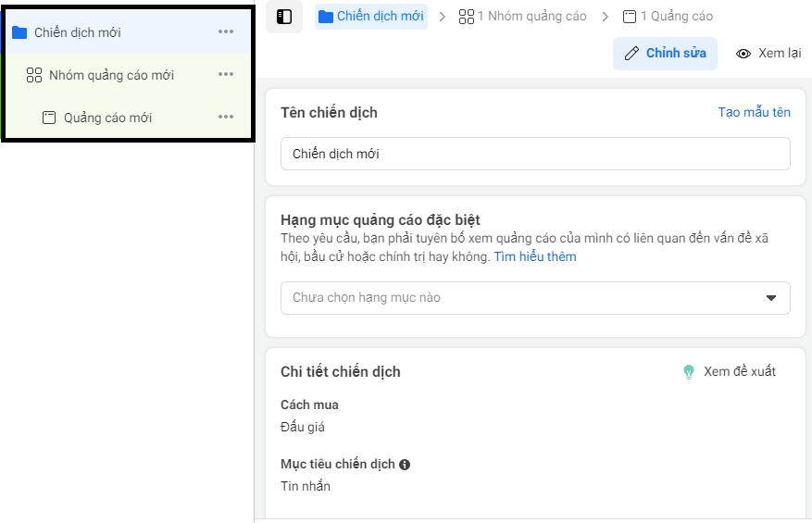Image resolution: width=812 pixels, height=523 pixels.
Task: Open the Chưa chọn hạng mục nào dropdown
Action: [x=535, y=298]
